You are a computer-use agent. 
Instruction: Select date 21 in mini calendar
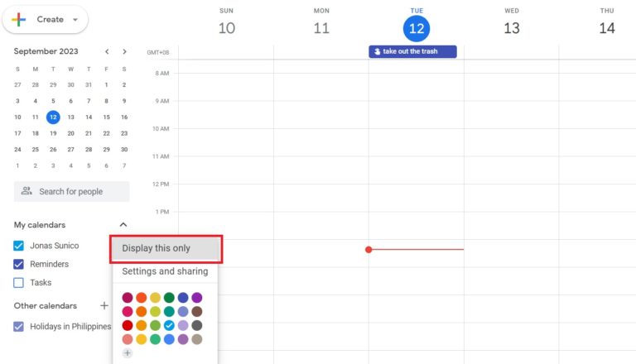pyautogui.click(x=89, y=133)
